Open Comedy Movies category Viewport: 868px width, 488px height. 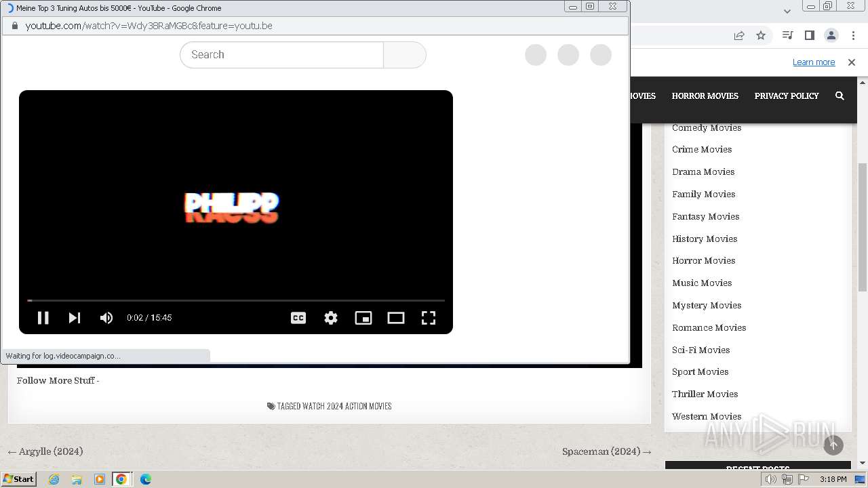707,127
